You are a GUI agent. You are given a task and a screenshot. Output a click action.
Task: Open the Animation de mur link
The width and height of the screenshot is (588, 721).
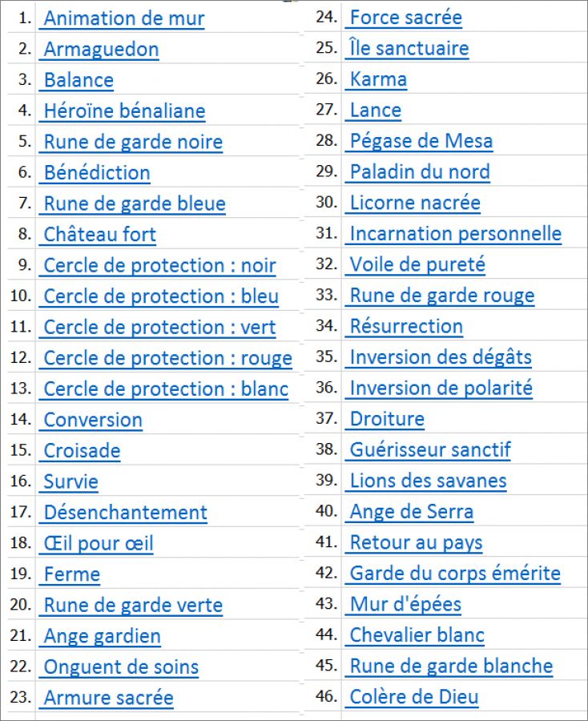point(123,18)
